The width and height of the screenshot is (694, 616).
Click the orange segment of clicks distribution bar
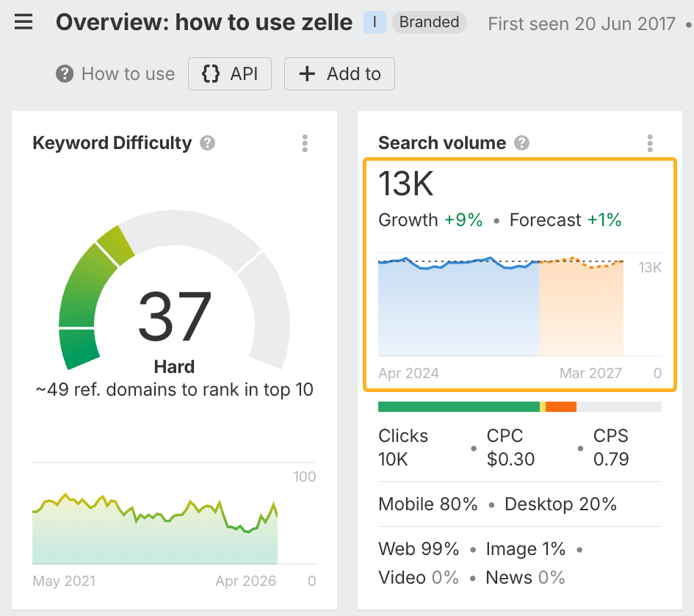561,407
